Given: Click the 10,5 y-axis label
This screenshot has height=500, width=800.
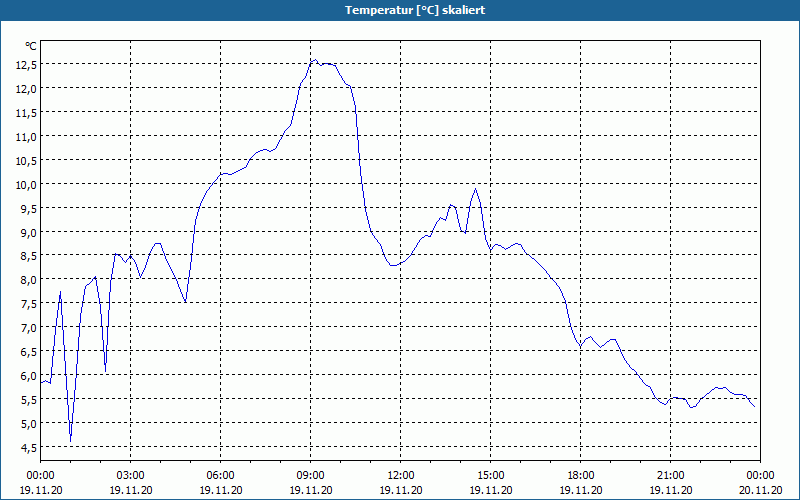Looking at the screenshot, I should click(27, 161).
